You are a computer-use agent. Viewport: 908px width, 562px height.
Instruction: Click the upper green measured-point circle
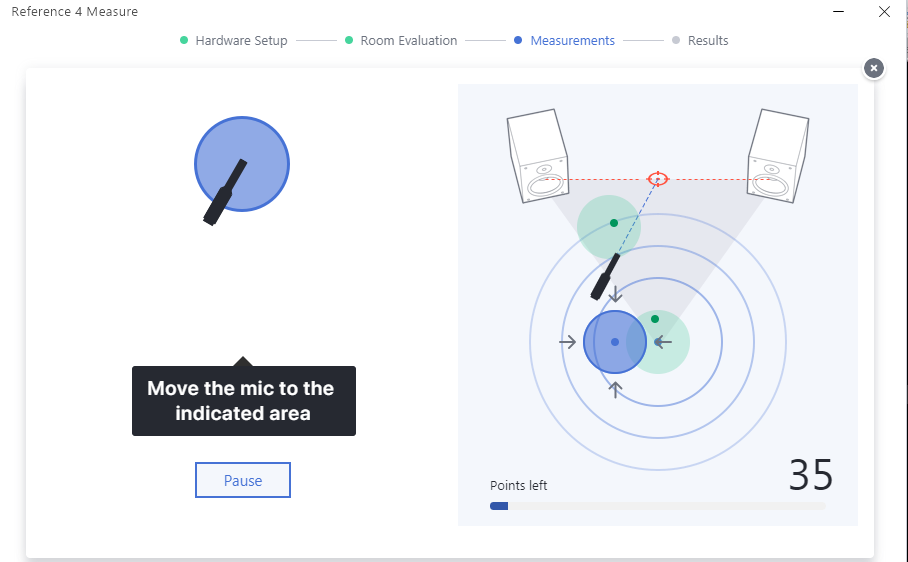(609, 226)
